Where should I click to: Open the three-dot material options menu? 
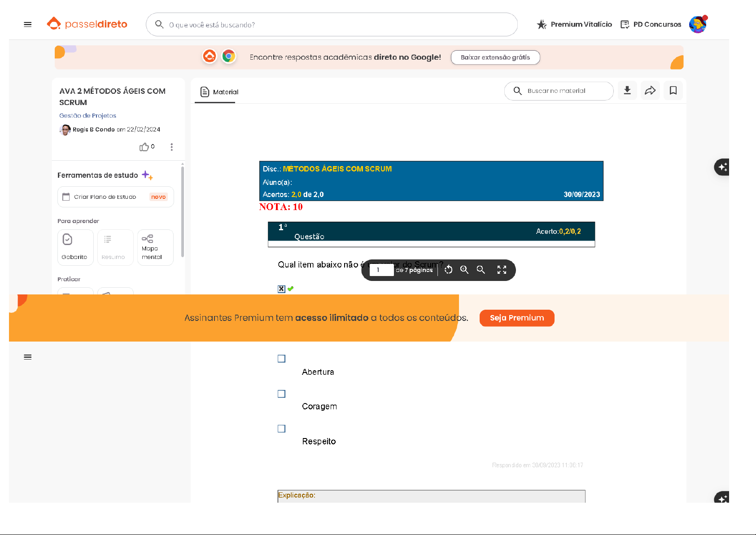tap(171, 147)
